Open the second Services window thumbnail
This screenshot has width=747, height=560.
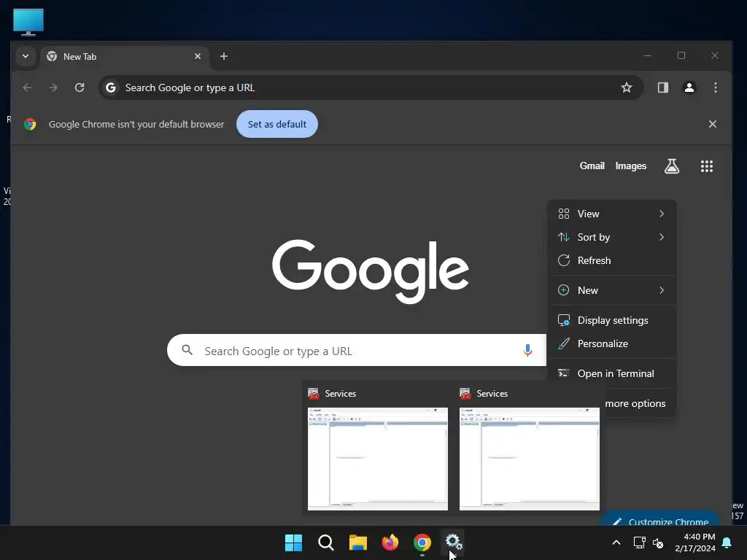[x=530, y=459]
